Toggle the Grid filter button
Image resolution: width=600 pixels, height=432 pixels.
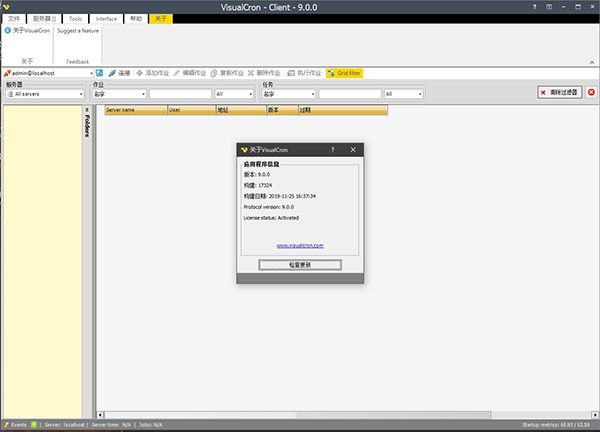(344, 73)
